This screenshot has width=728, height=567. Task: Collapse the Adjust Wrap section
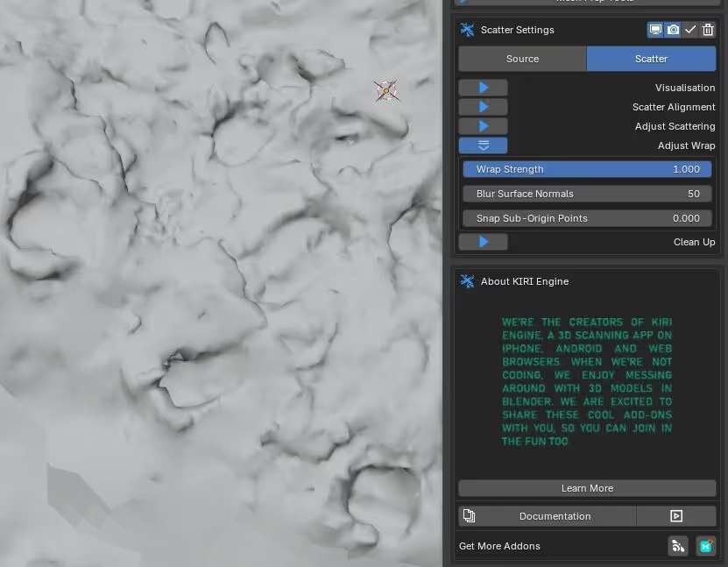[x=483, y=145]
